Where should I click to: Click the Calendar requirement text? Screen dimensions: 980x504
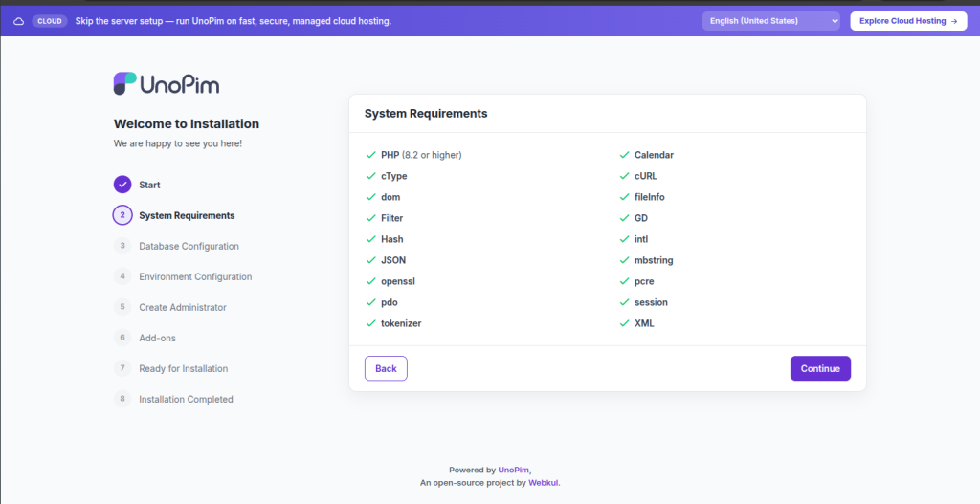click(x=654, y=155)
